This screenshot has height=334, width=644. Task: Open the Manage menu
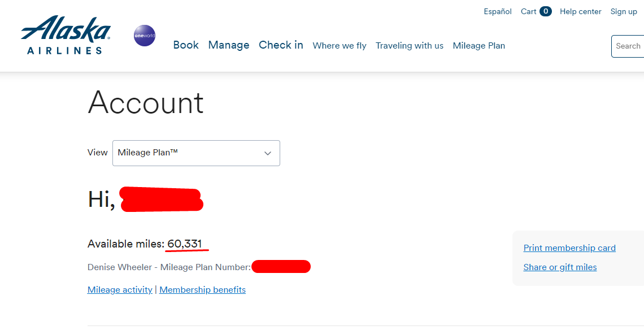(229, 45)
